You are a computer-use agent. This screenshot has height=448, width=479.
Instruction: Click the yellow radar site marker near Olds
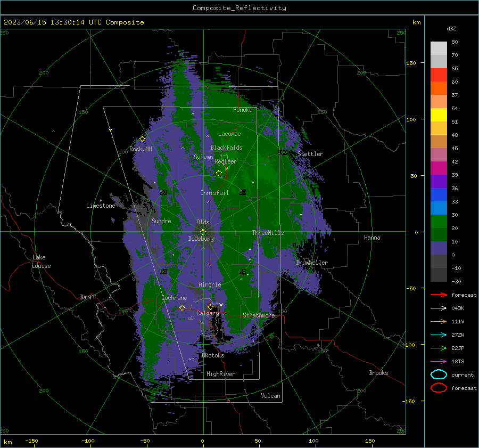click(x=203, y=232)
